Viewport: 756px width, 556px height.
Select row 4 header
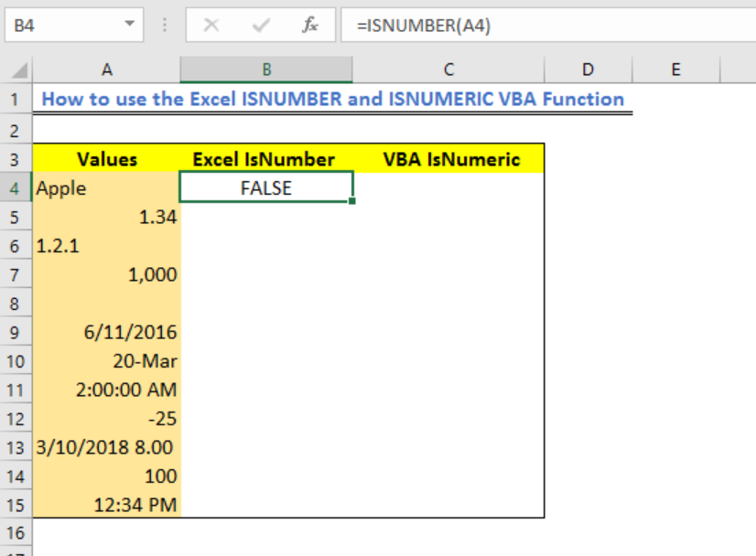tap(15, 187)
